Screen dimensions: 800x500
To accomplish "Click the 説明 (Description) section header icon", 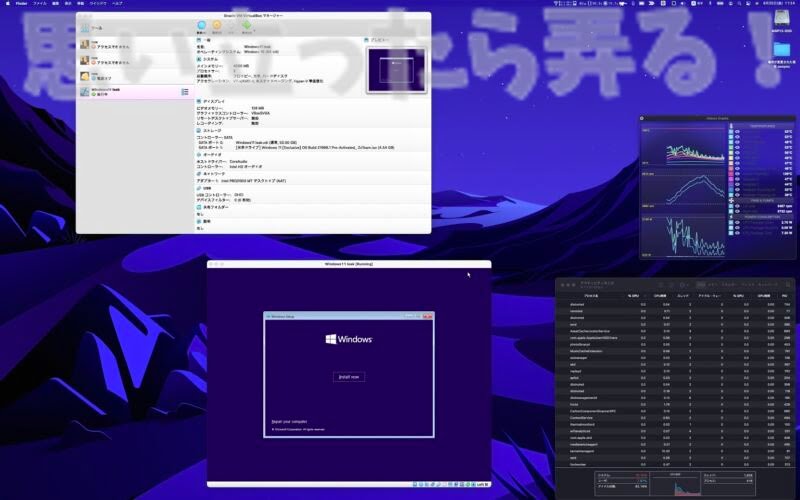I will tap(199, 221).
